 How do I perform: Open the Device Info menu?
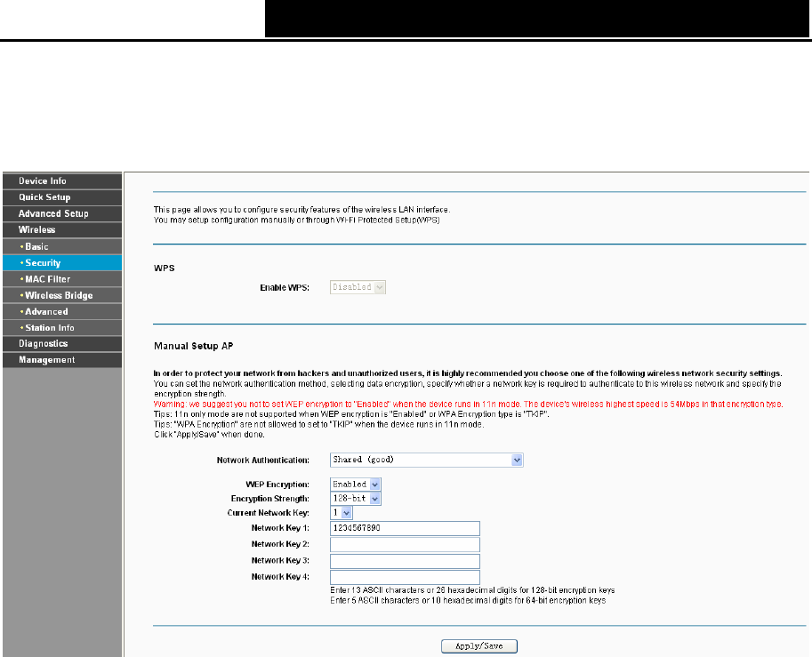pyautogui.click(x=62, y=181)
